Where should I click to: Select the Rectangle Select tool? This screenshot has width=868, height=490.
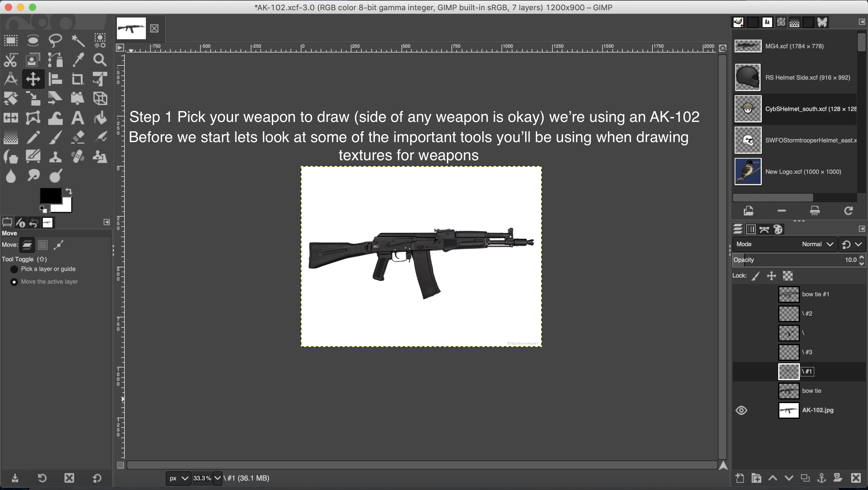11,41
